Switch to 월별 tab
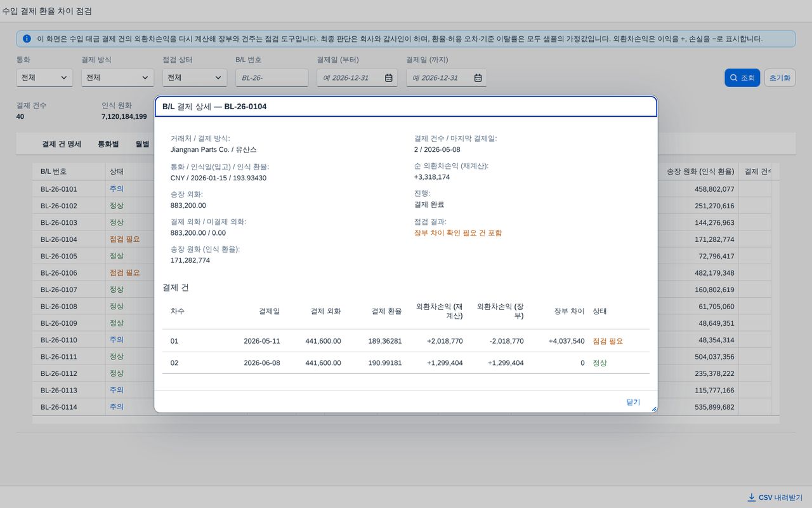Viewport: 812px width, 508px height. point(142,144)
